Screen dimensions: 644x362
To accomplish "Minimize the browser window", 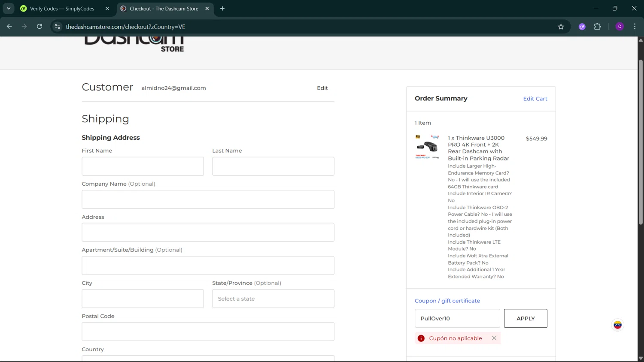I will [x=596, y=9].
